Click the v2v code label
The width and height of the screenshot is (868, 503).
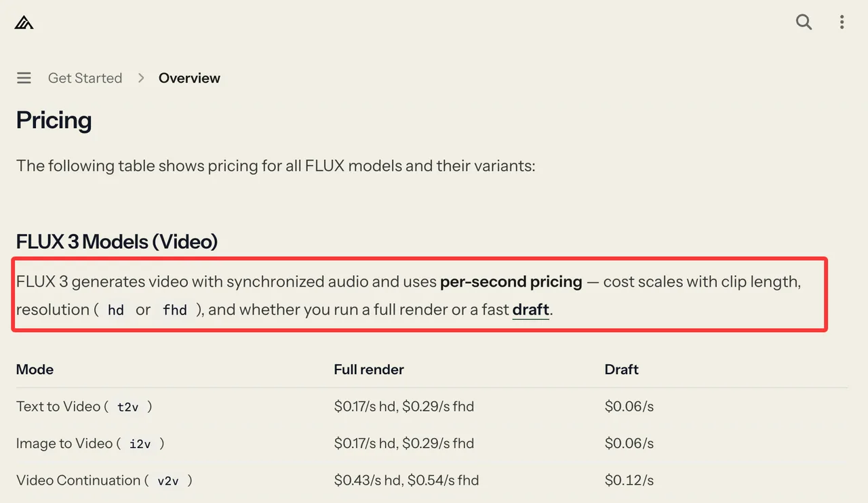coord(168,481)
